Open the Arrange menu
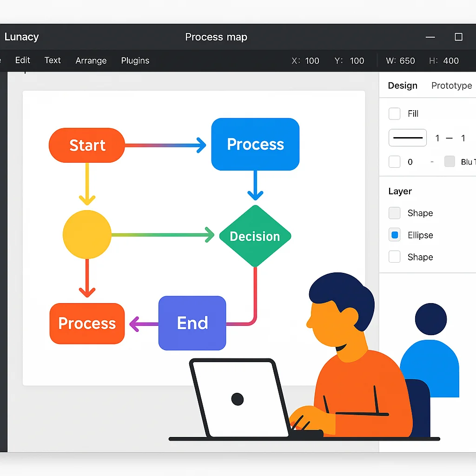This screenshot has width=476, height=476. click(91, 60)
